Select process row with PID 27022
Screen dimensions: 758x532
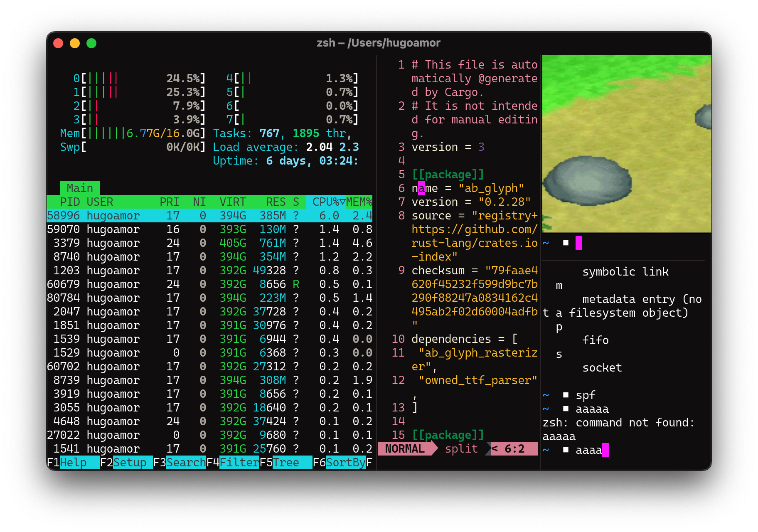pyautogui.click(x=209, y=435)
